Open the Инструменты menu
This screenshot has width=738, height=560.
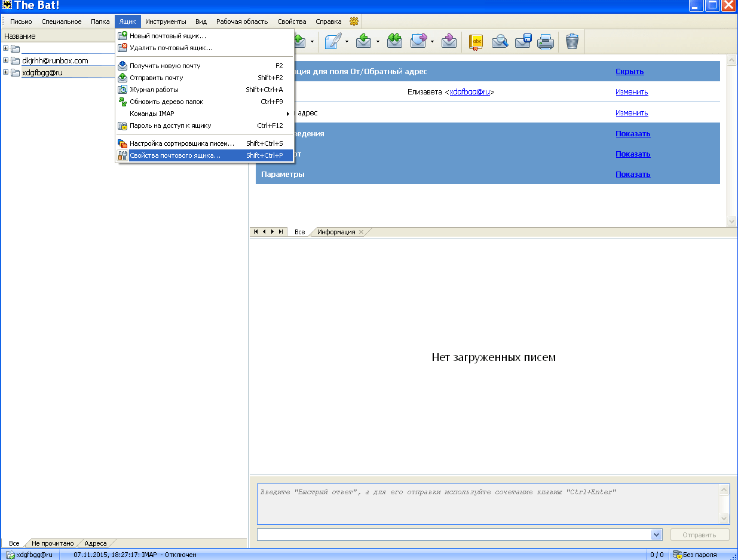pyautogui.click(x=166, y=22)
